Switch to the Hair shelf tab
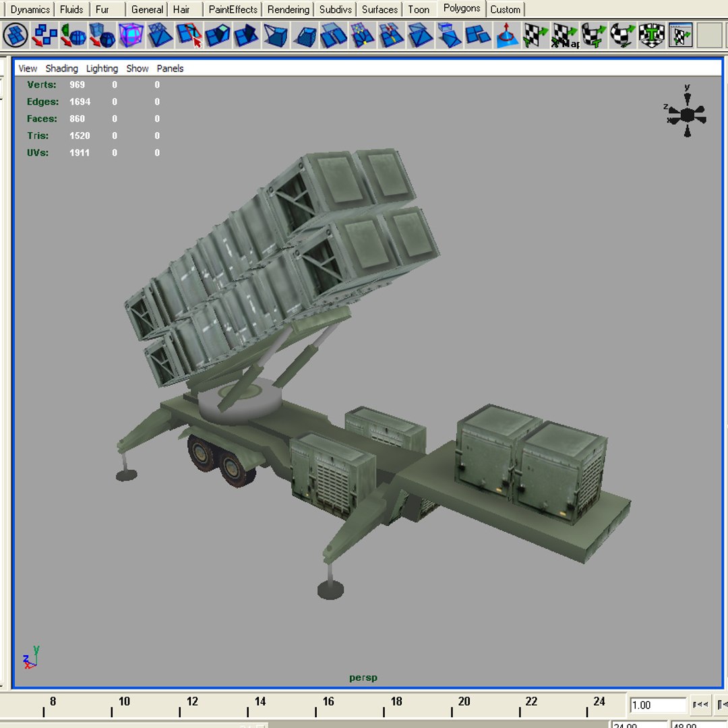This screenshot has height=728, width=728. (181, 9)
